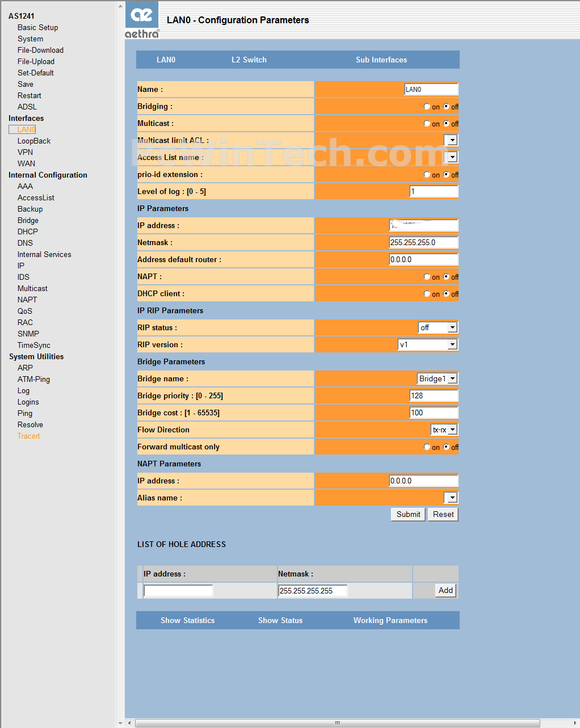Open Backup in the sidebar
This screenshot has height=728, width=580.
[x=30, y=209]
